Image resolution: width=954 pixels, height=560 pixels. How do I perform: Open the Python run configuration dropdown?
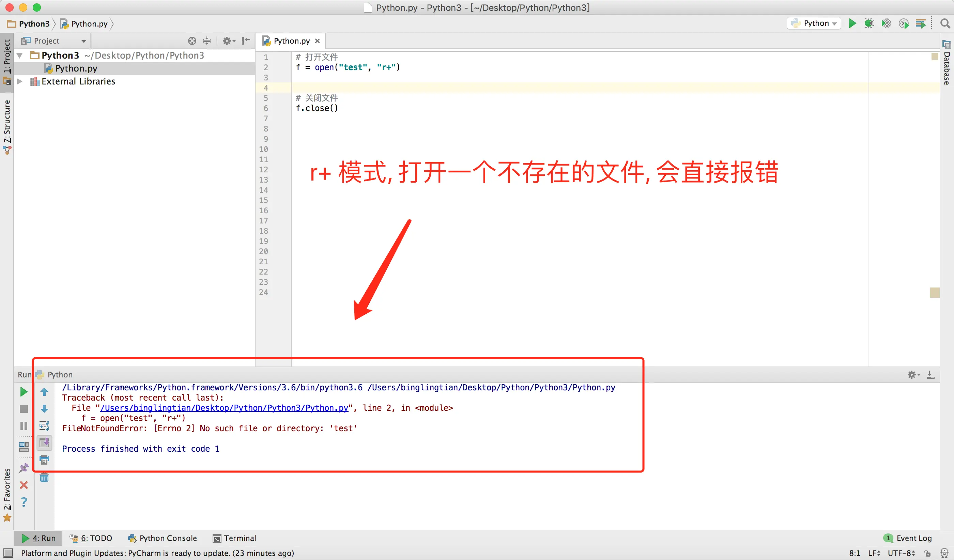click(x=814, y=24)
